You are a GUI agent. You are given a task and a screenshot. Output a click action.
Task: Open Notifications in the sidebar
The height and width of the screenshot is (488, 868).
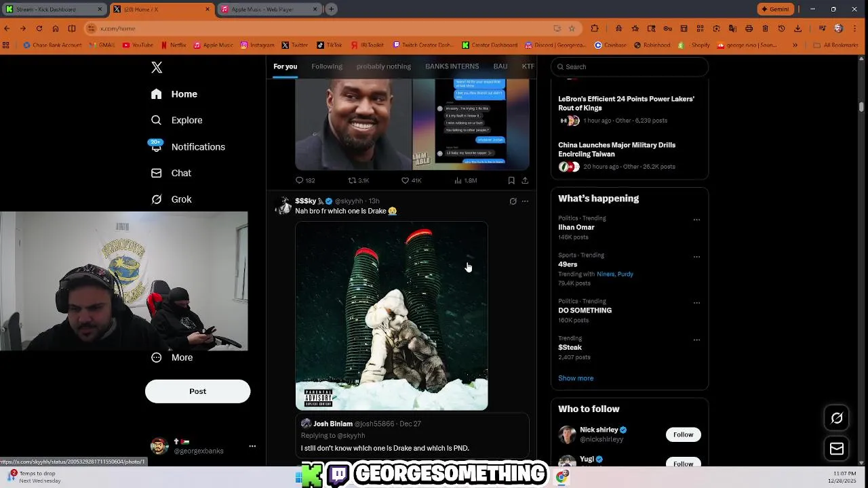tap(189, 146)
